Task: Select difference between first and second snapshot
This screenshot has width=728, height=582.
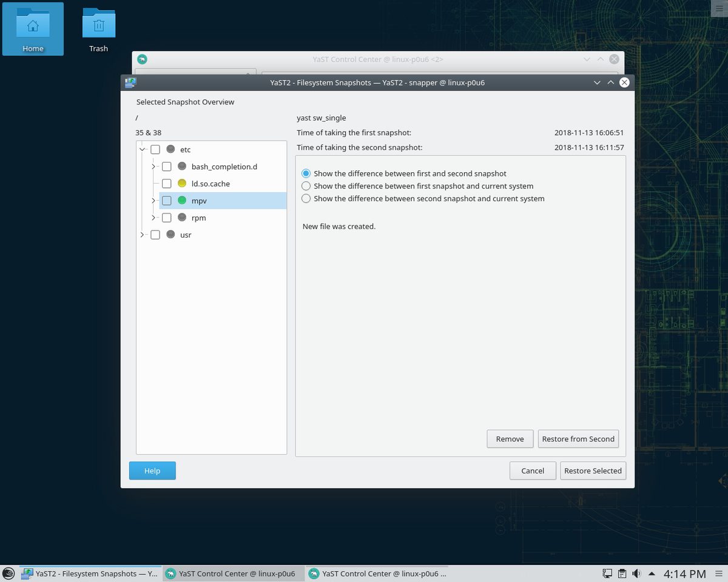Action: (x=306, y=173)
